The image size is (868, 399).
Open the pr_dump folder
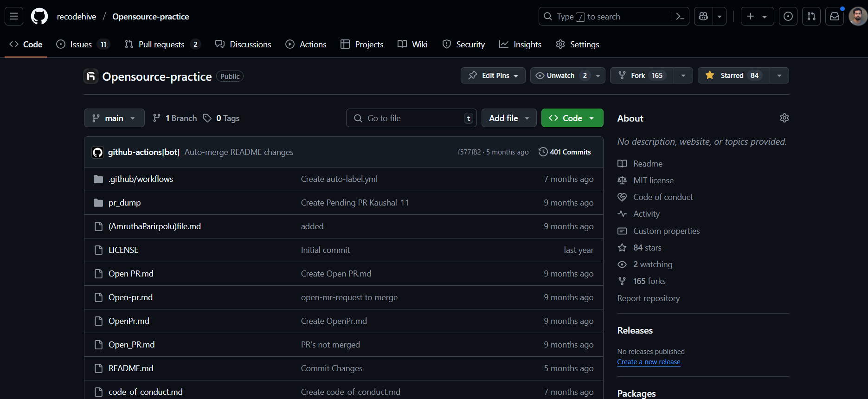coord(124,203)
